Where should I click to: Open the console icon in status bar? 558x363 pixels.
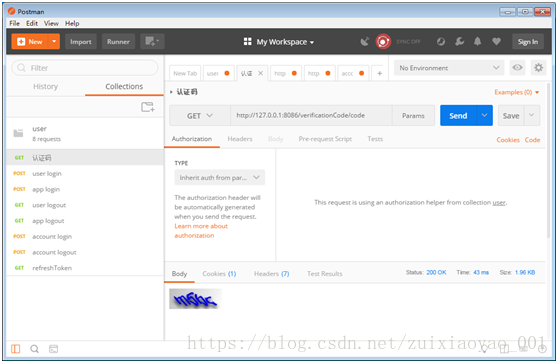click(x=53, y=349)
